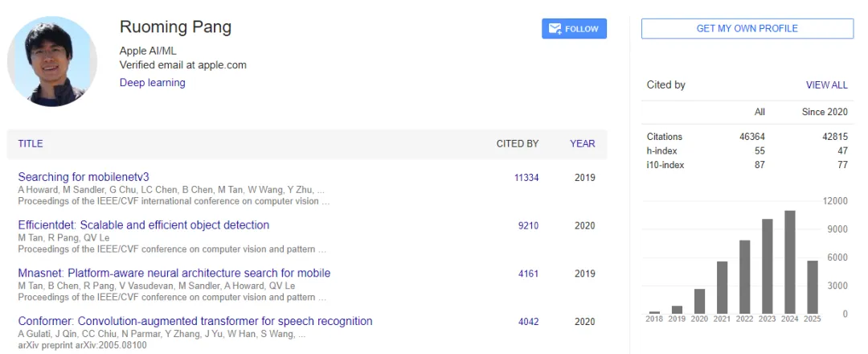The width and height of the screenshot is (868, 354).
Task: Open Mnasnet platform-aware architecture search paper
Action: (x=174, y=274)
